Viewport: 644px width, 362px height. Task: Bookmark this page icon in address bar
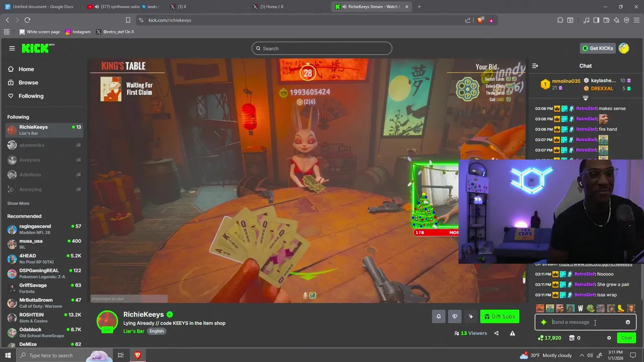pos(128,20)
